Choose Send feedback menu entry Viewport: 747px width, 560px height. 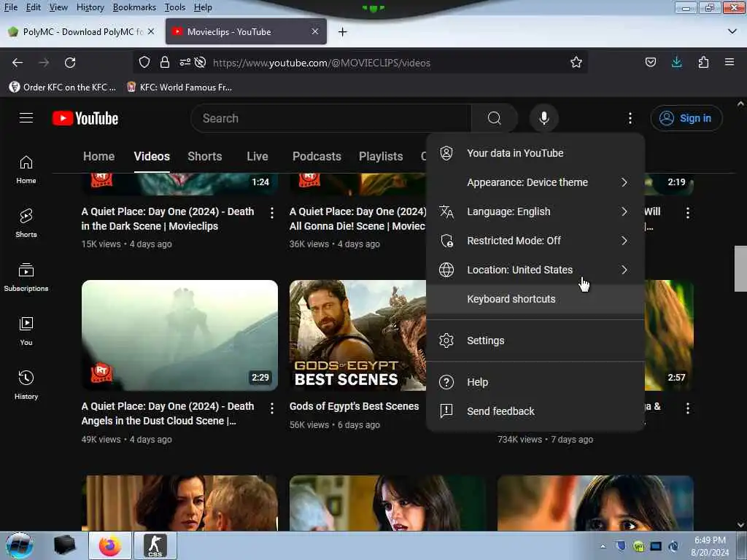pyautogui.click(x=535, y=411)
